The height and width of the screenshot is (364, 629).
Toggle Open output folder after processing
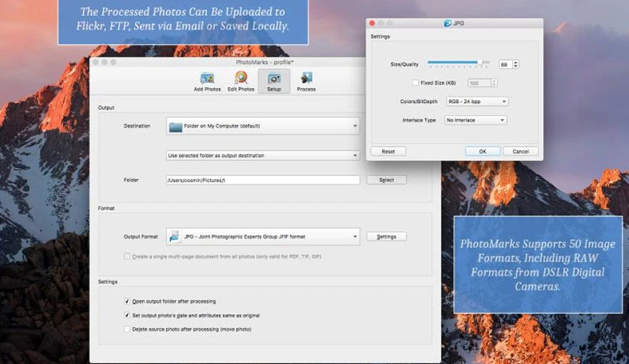(x=126, y=301)
